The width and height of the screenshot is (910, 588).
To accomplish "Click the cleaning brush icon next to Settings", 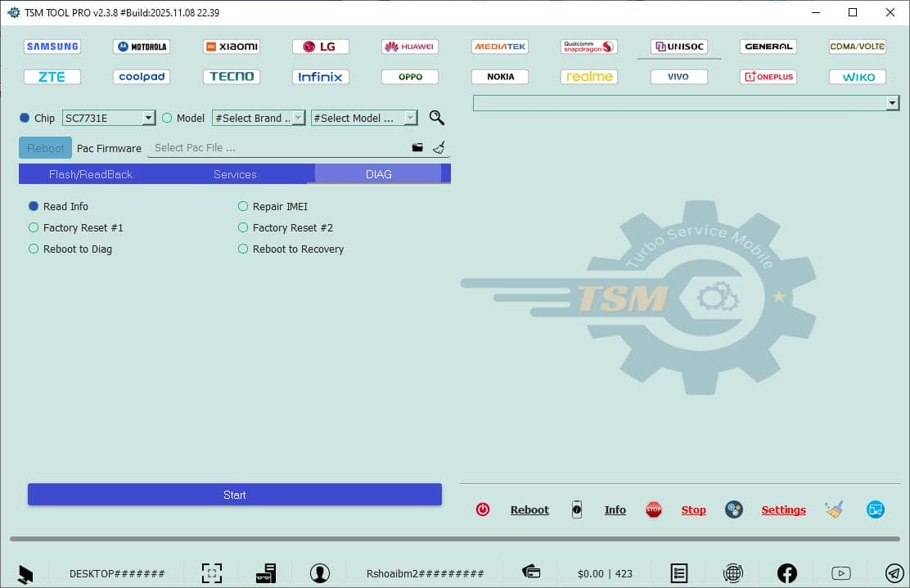I will tap(834, 509).
